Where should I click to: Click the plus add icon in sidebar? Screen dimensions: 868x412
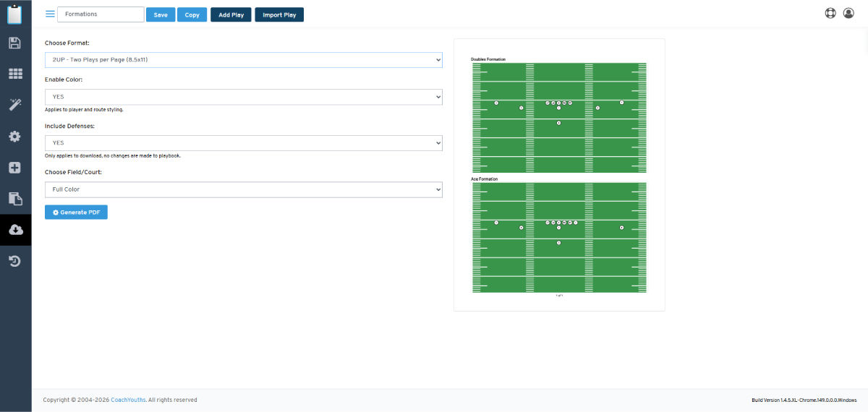coord(15,168)
